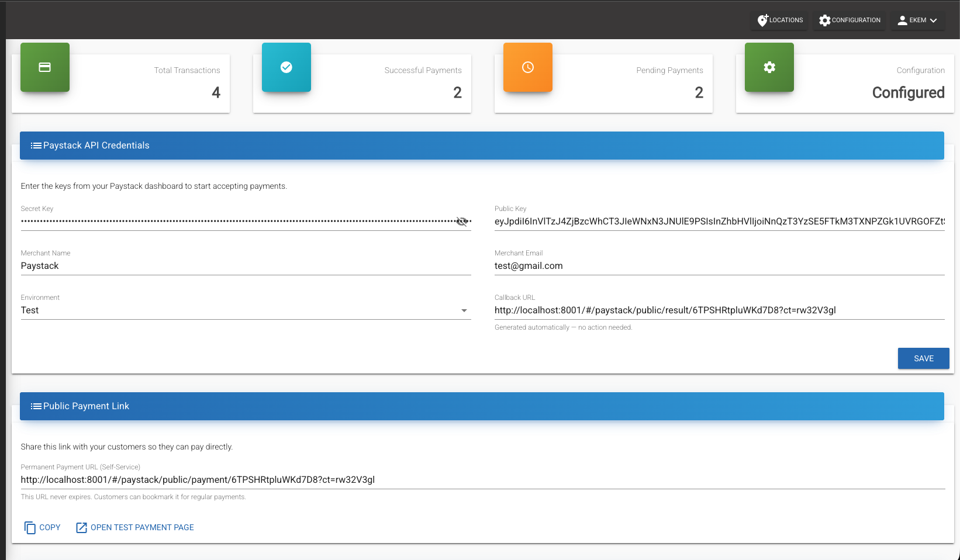Click the Total Transactions count 4
The width and height of the screenshot is (960, 560).
(x=216, y=92)
